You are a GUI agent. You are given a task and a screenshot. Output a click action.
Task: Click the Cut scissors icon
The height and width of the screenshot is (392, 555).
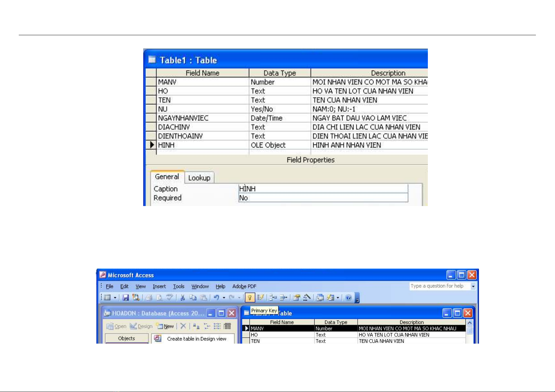(x=182, y=298)
